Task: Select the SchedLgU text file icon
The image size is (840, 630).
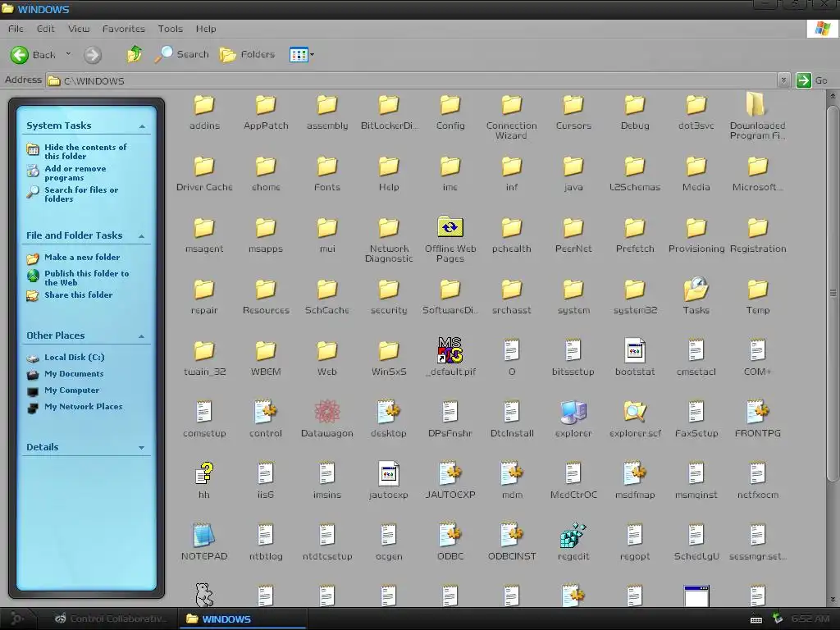Action: click(696, 541)
